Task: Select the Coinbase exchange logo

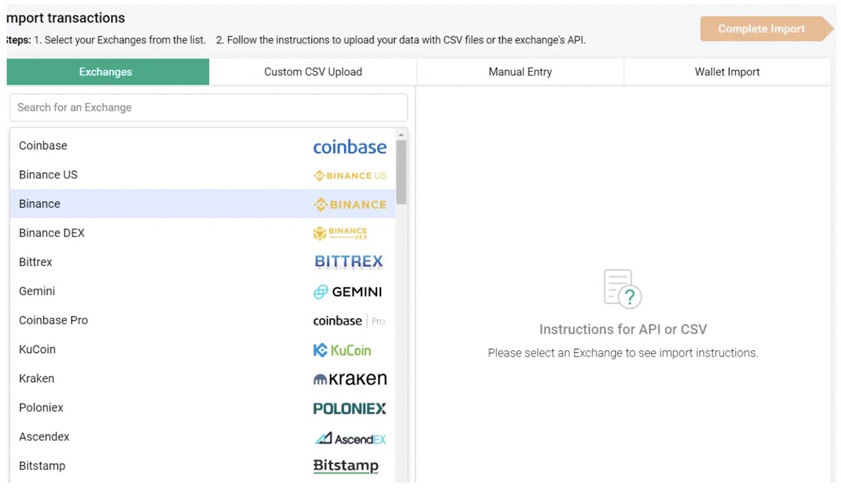Action: [x=350, y=147]
